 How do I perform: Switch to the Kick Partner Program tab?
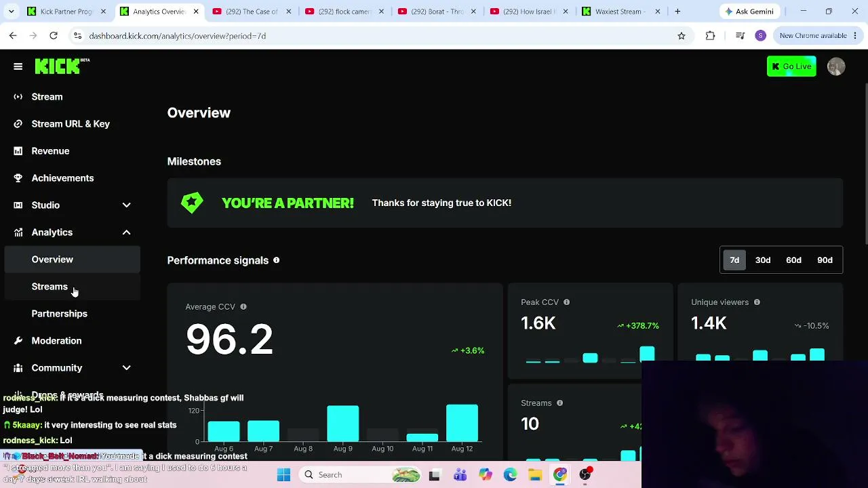click(66, 12)
